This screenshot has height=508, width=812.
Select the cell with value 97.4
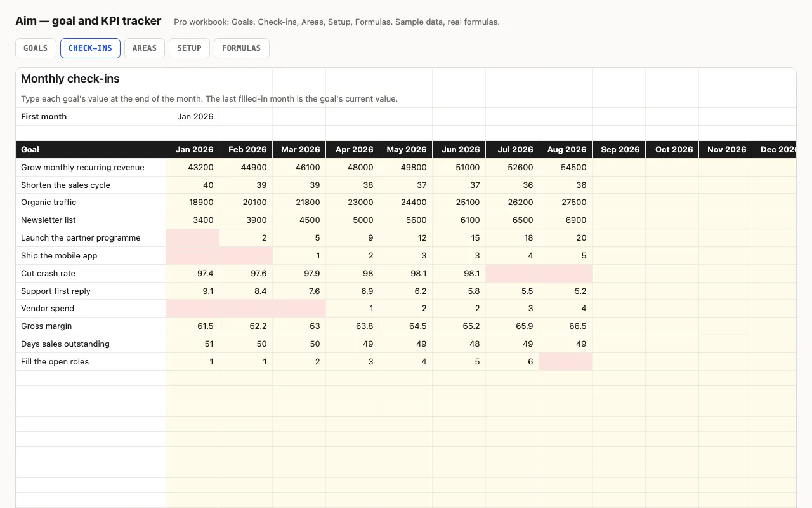pos(193,274)
